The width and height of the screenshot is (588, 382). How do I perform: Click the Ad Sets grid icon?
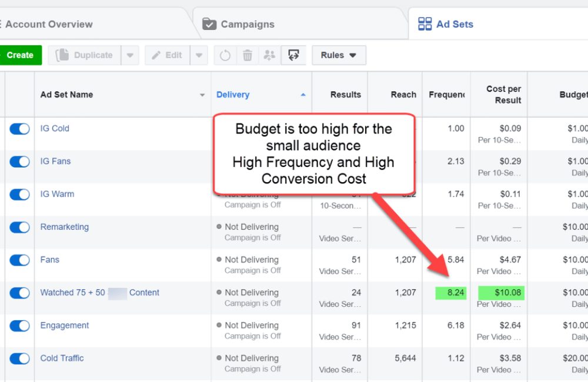click(x=424, y=24)
